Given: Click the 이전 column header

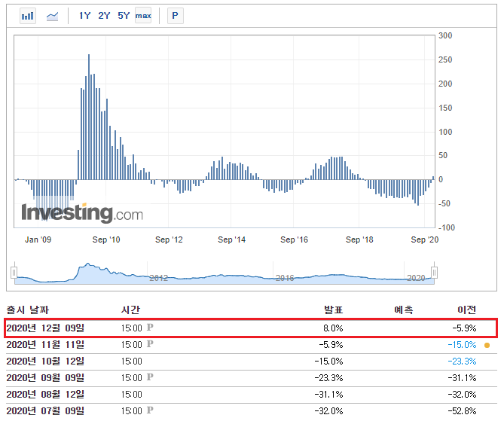Looking at the screenshot, I should [x=467, y=310].
